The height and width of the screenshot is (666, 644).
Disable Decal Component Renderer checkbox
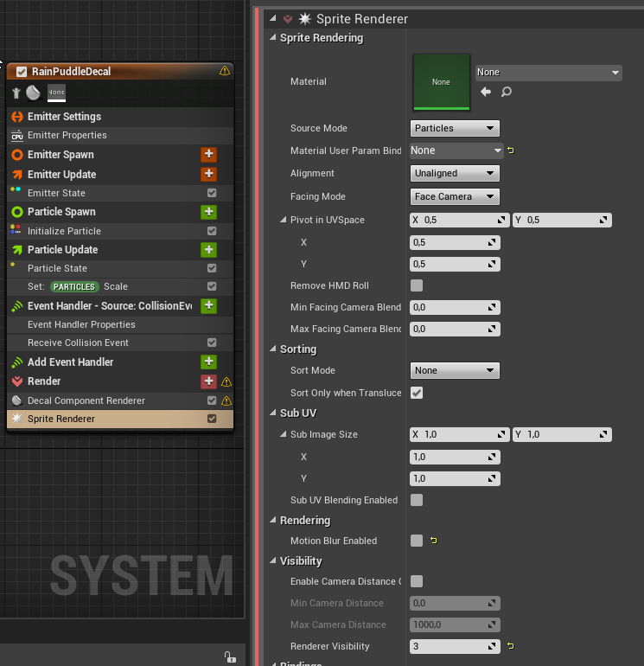[212, 400]
